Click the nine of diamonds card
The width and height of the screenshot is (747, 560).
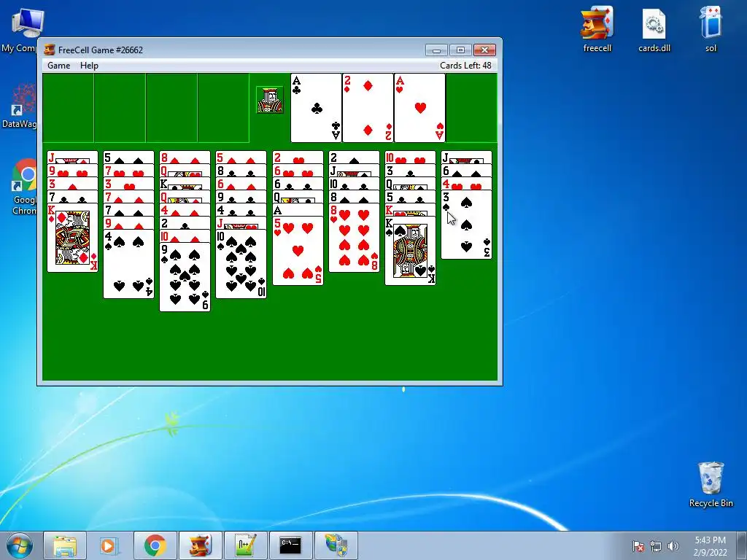128,223
